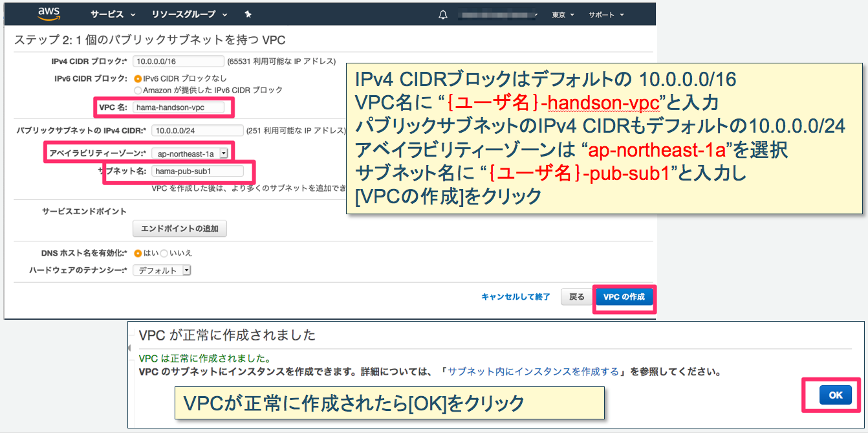The image size is (868, 433).
Task: Open the リソースグループ menu
Action: click(x=190, y=14)
